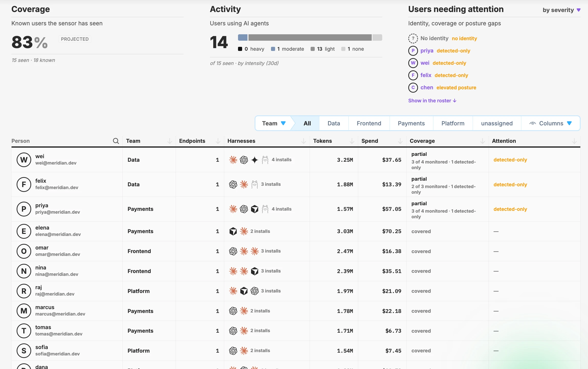Image resolution: width=588 pixels, height=369 pixels.
Task: Click the OpenAI harness icon in sofia's row
Action: pos(233,351)
